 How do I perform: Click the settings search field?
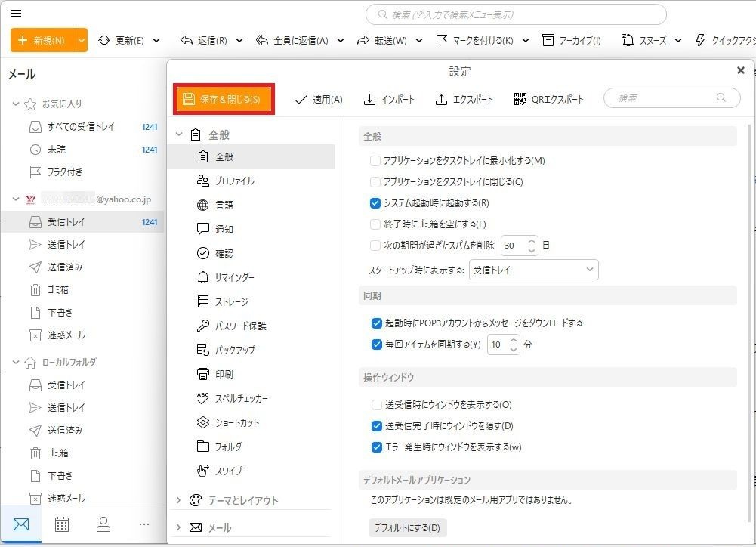tap(665, 98)
